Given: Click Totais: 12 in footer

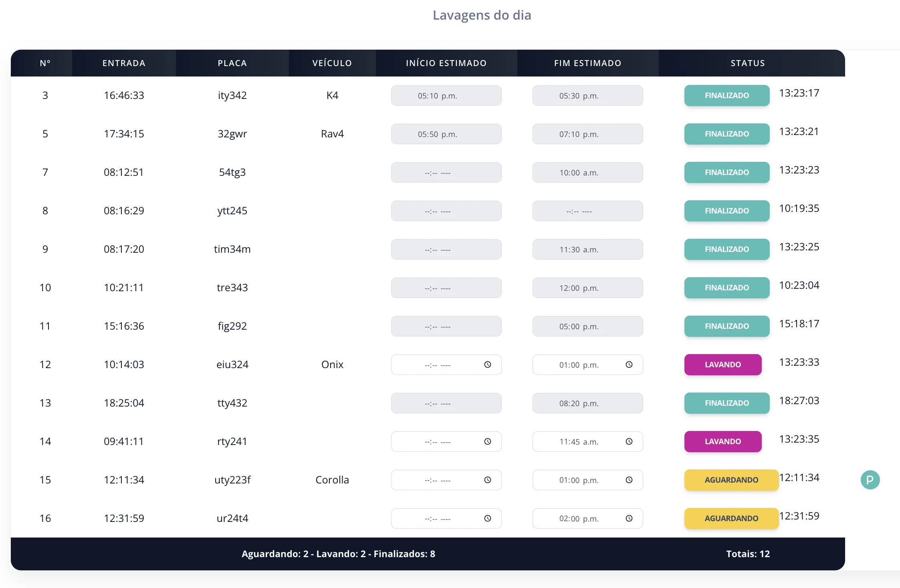Looking at the screenshot, I should (748, 554).
